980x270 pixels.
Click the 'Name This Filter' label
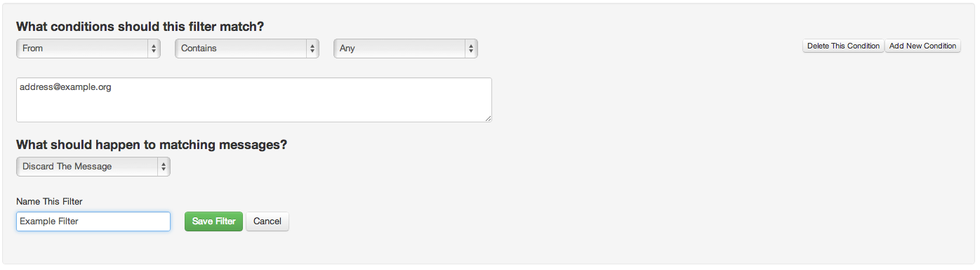coord(49,202)
